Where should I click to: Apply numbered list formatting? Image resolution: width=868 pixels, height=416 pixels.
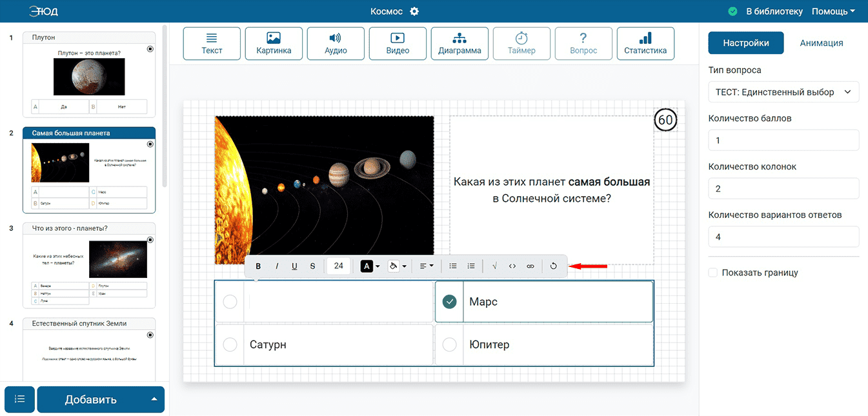pos(471,266)
